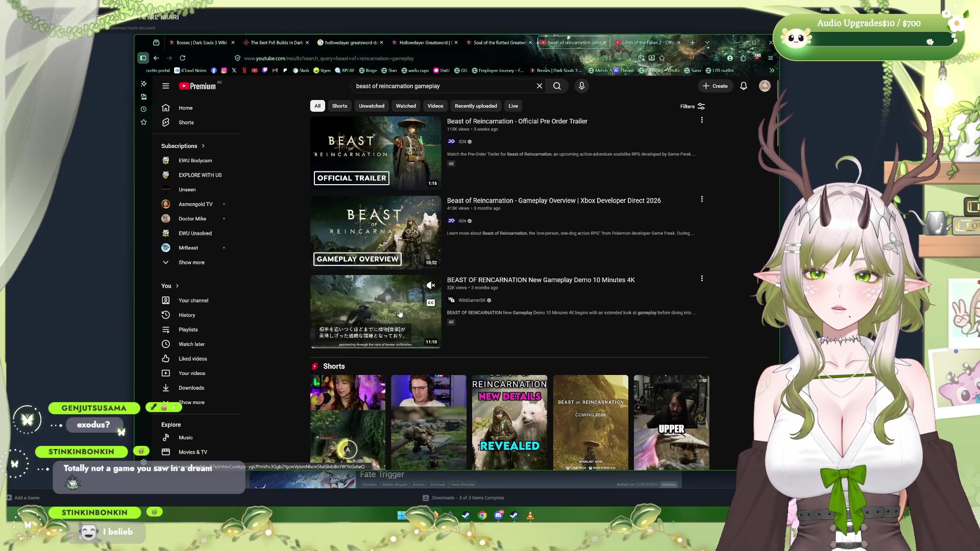
Task: Open the Twitch bookmark icon
Action: (264, 70)
